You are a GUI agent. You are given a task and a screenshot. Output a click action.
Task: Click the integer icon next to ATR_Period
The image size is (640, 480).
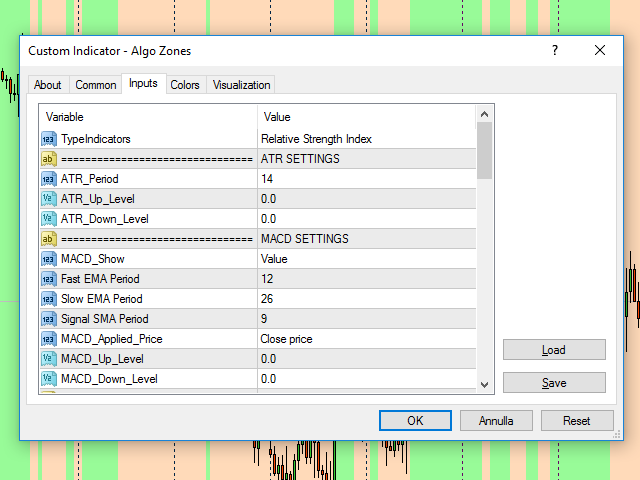(x=49, y=179)
